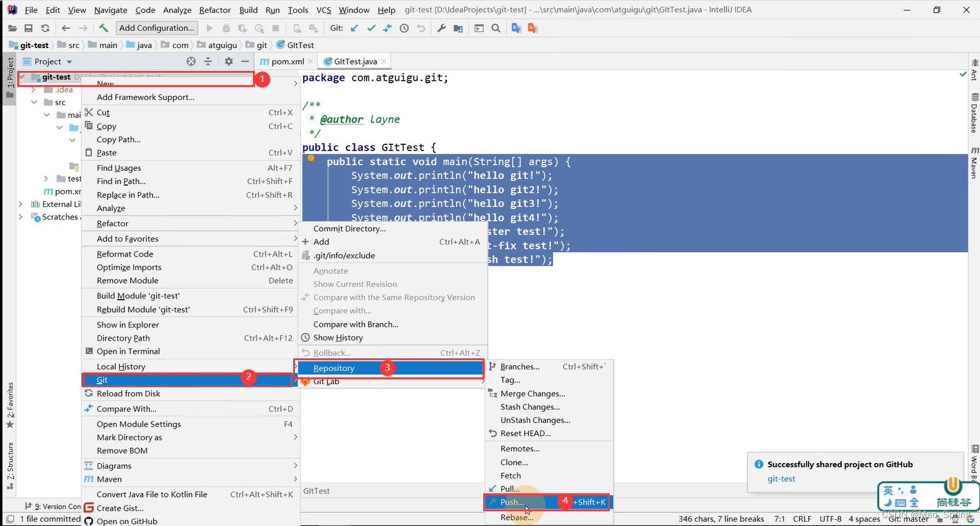Toggle Favorites tool window tab
The width and height of the screenshot is (980, 526).
[10, 405]
